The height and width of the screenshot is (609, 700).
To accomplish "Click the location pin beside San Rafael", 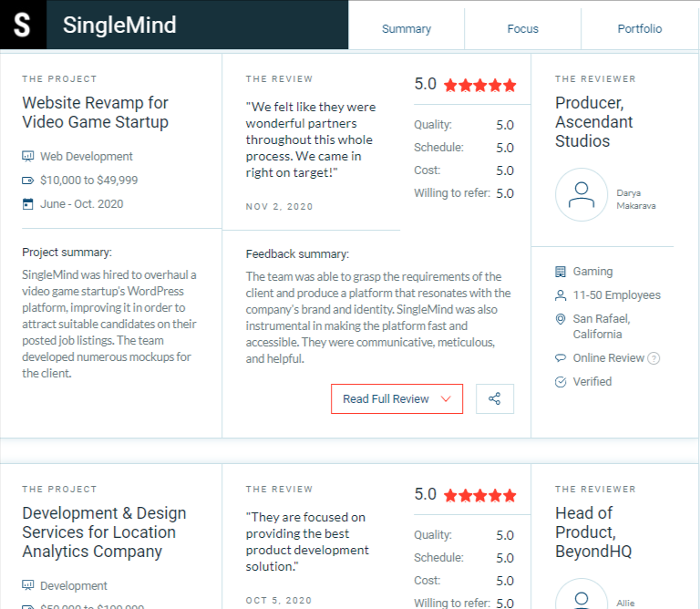I will [561, 319].
